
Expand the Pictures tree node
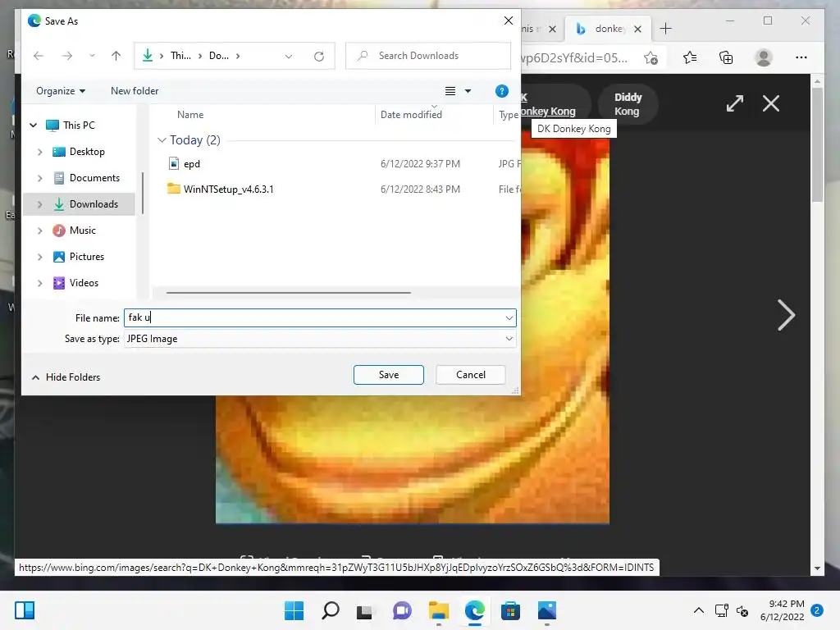pos(39,257)
